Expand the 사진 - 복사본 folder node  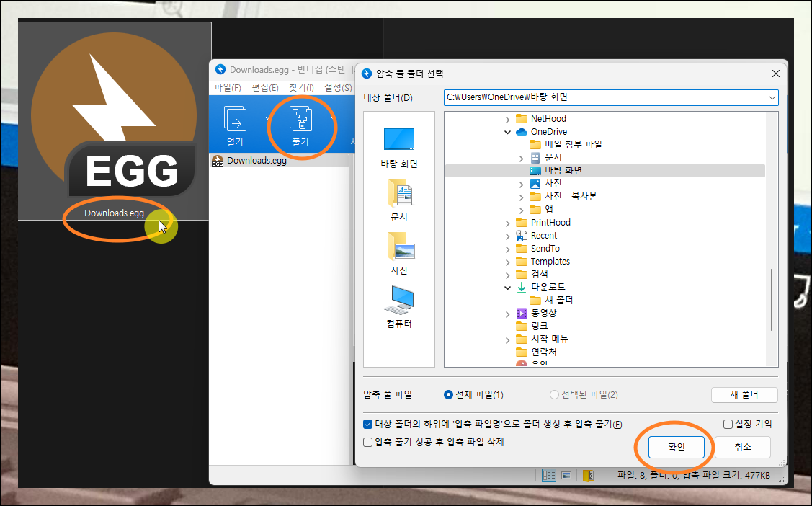(x=522, y=197)
